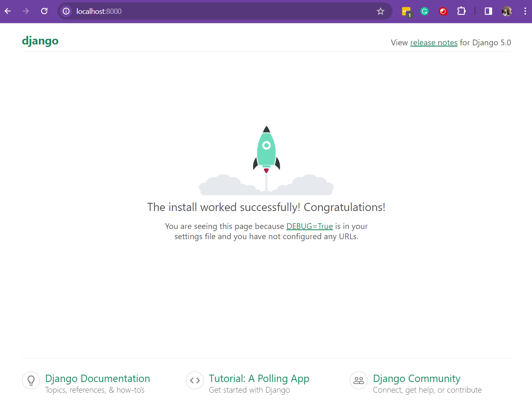Click the lightbulb icon beside Django Documentation
Viewport: 532px width, 402px height.
(31, 380)
